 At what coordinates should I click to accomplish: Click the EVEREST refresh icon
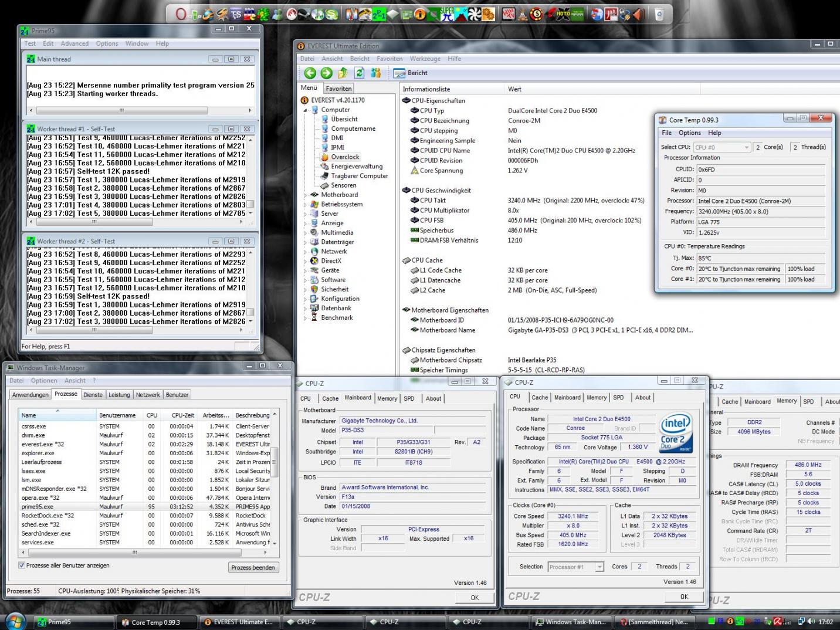pyautogui.click(x=359, y=73)
